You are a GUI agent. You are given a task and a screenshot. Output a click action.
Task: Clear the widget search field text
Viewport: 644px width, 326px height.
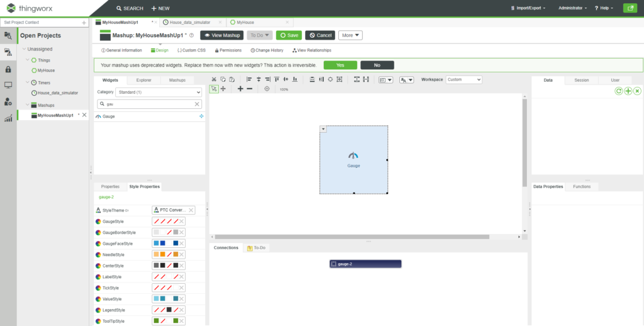coord(197,104)
